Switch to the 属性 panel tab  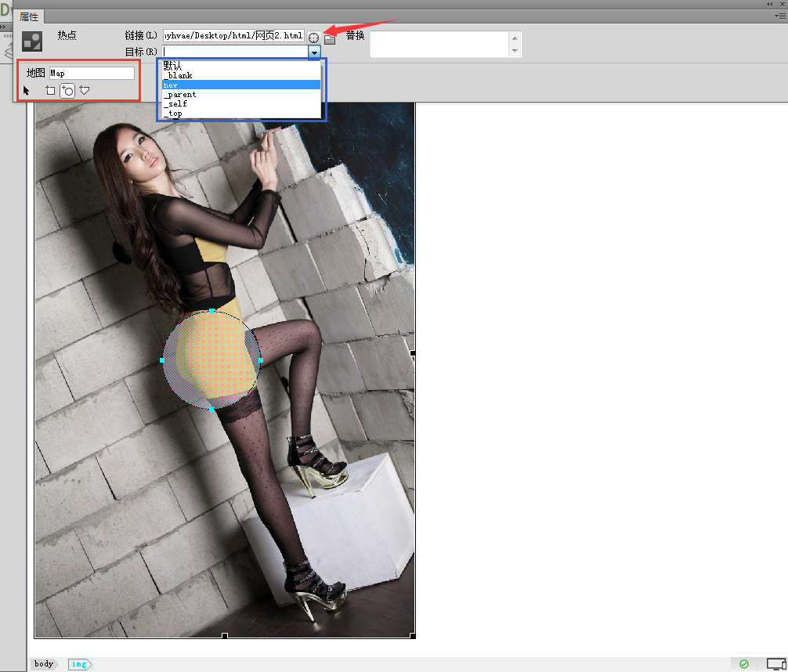pyautogui.click(x=30, y=16)
